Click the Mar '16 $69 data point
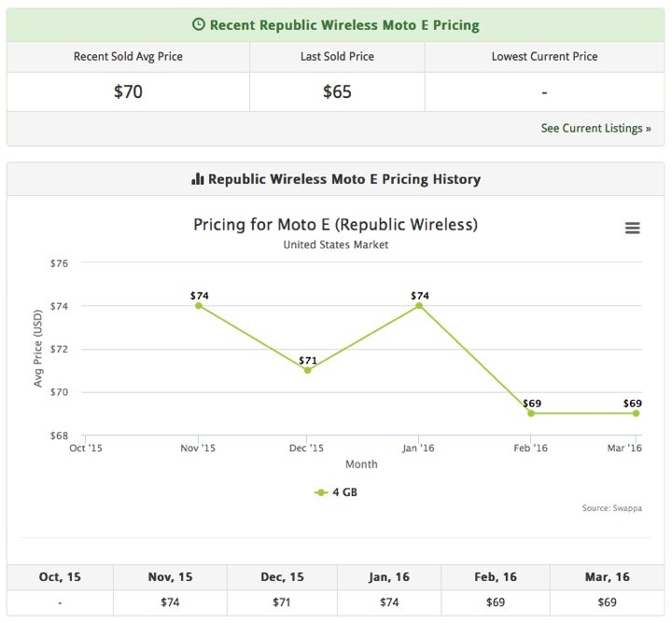 (636, 413)
